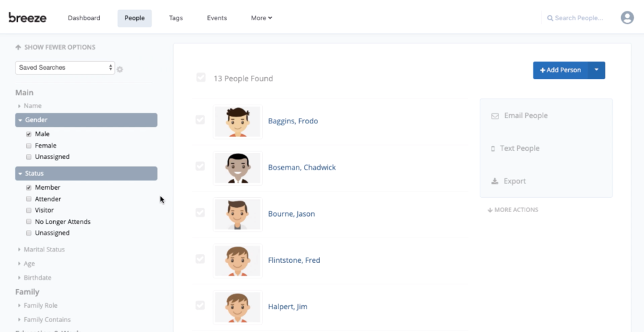
Task: Open Baggins, Frodo profile link
Action: coord(293,121)
